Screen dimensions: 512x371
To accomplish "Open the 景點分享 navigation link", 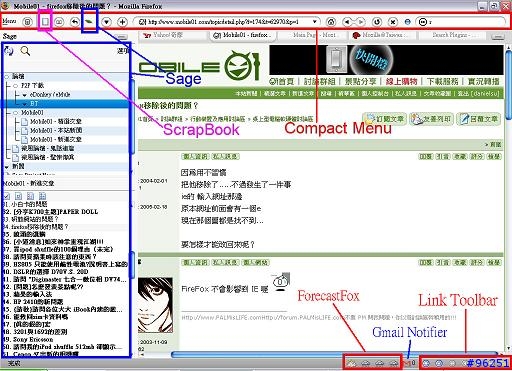I will point(360,81).
